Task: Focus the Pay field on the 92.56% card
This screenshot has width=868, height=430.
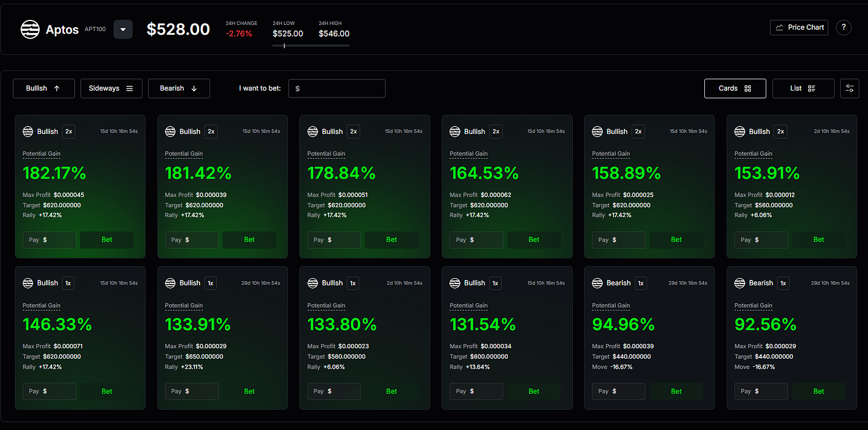Action: point(761,392)
